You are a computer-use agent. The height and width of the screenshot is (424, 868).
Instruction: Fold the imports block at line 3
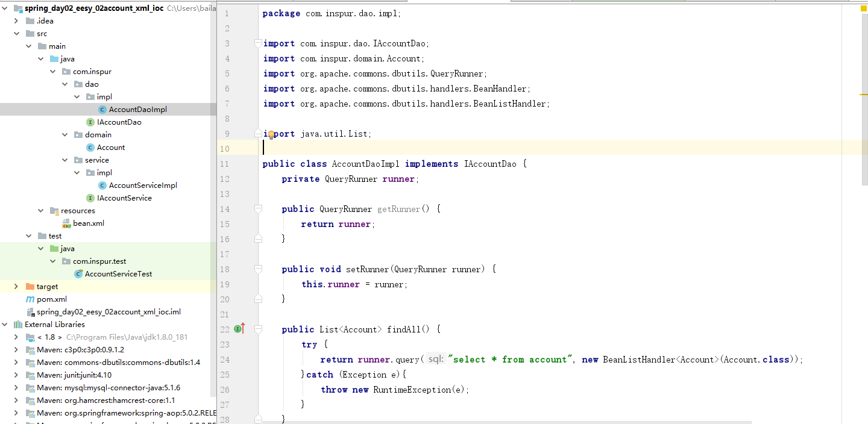point(258,43)
